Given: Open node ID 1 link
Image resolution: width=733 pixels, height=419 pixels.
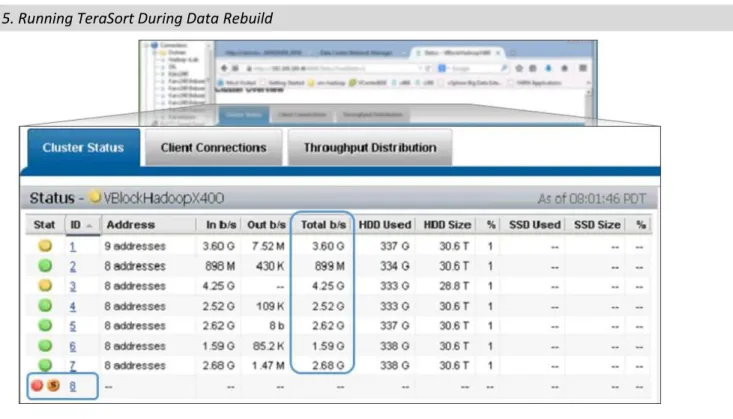Looking at the screenshot, I should 72,246.
